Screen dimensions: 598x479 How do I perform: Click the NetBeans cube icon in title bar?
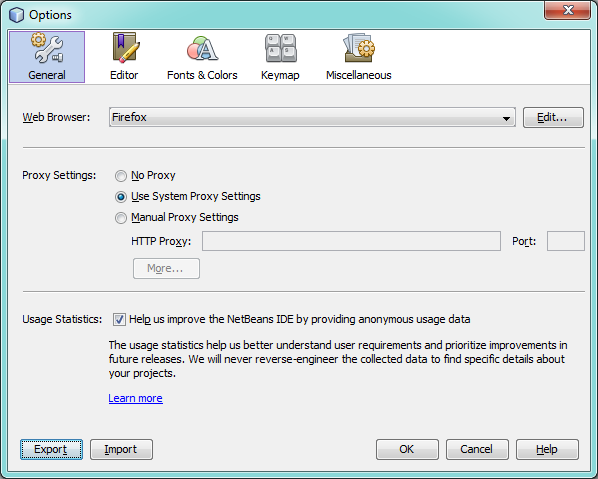coord(16,15)
